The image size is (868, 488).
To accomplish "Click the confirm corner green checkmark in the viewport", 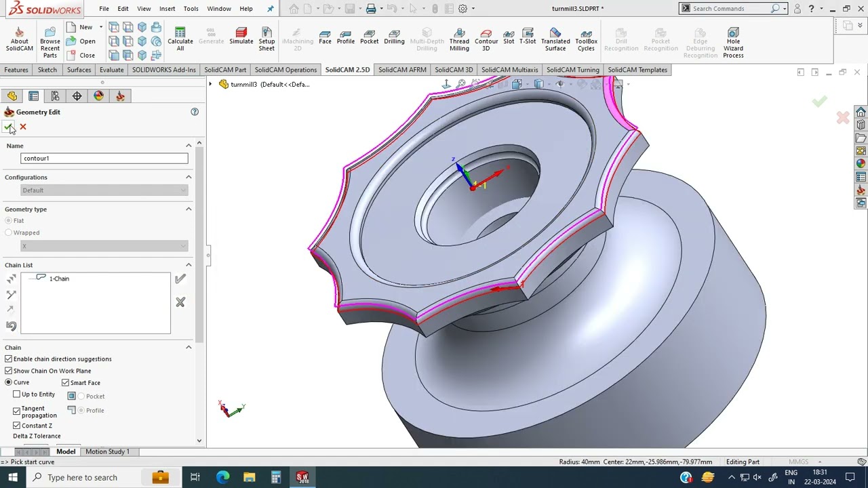I will click(820, 102).
